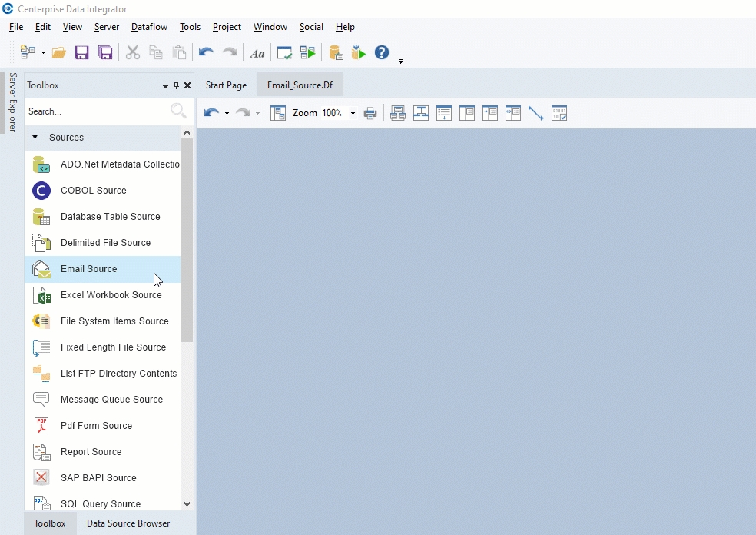Pin the Toolbox panel with pushpin icon
756x535 pixels.
coord(176,85)
